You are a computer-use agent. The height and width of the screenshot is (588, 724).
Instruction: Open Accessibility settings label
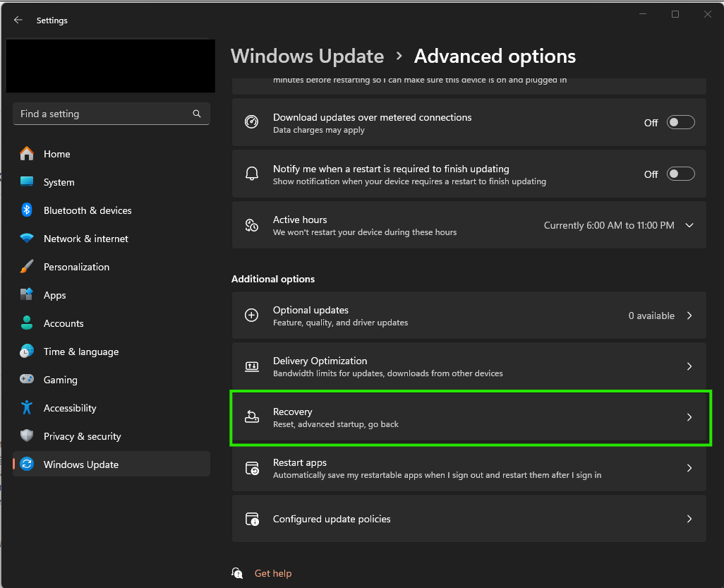tap(70, 408)
